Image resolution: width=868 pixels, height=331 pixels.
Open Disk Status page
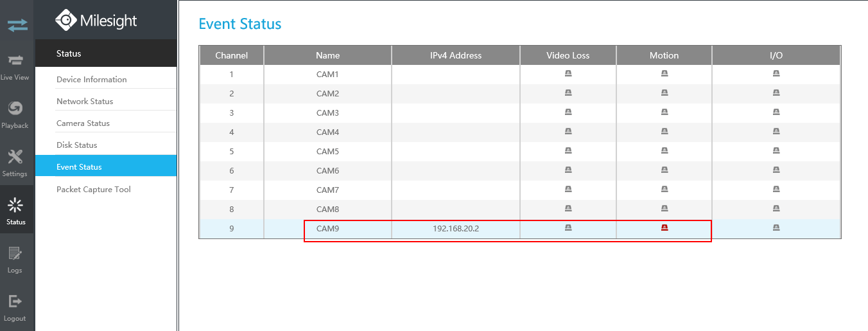[76, 145]
